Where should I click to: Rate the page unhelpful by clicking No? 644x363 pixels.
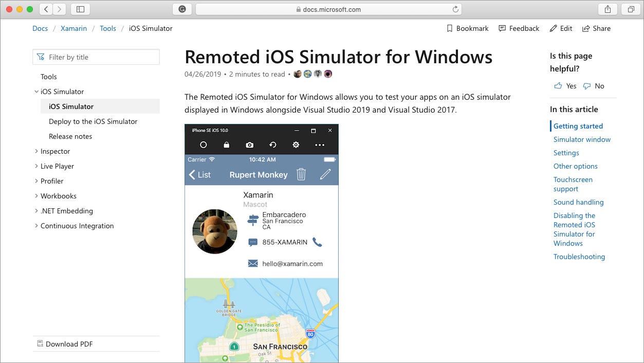pos(594,86)
